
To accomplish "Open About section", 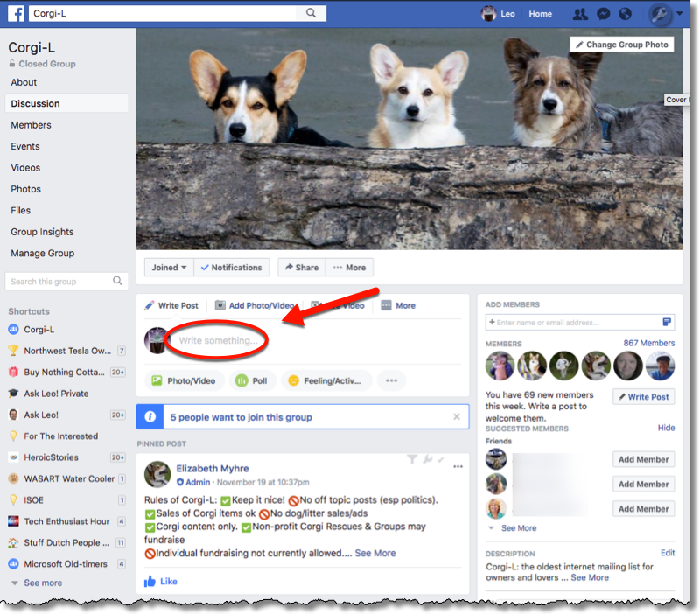I will tap(24, 82).
